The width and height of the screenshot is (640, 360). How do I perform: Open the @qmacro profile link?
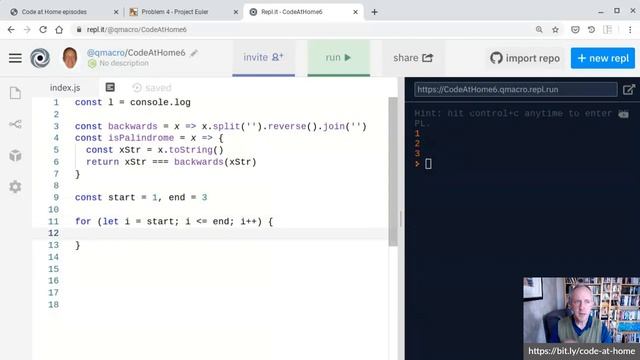click(x=105, y=53)
